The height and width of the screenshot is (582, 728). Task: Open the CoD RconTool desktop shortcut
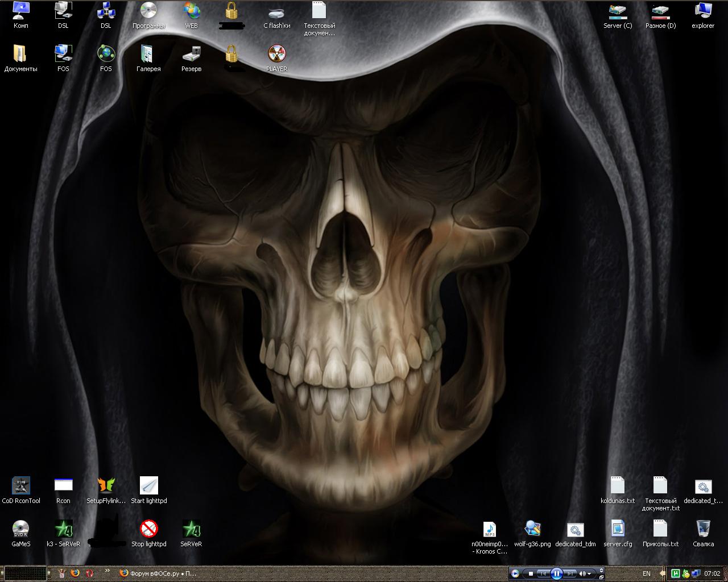click(x=21, y=487)
